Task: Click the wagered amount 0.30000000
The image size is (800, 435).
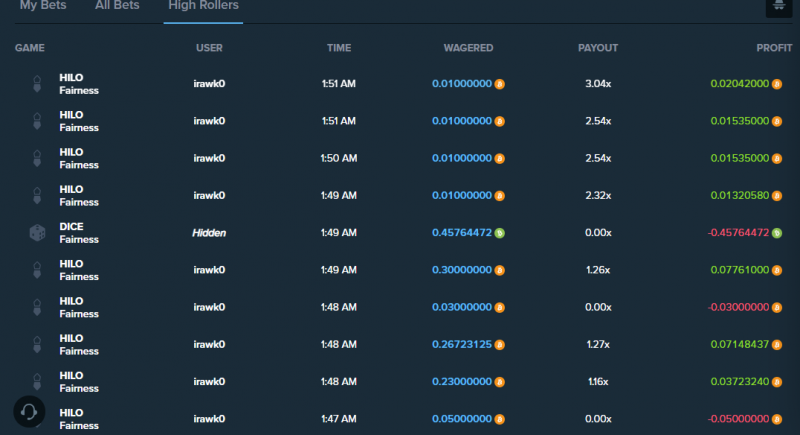Action: [462, 270]
